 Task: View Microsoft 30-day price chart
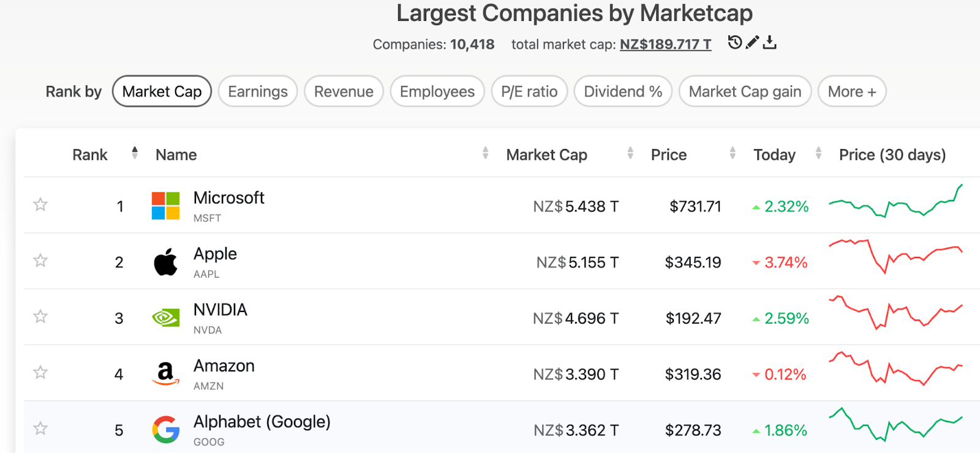(895, 201)
